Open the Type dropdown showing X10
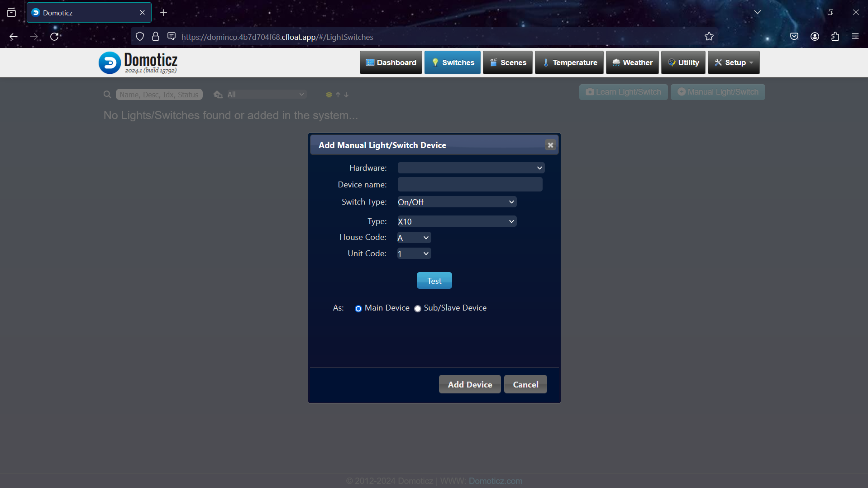868x488 pixels. 457,221
